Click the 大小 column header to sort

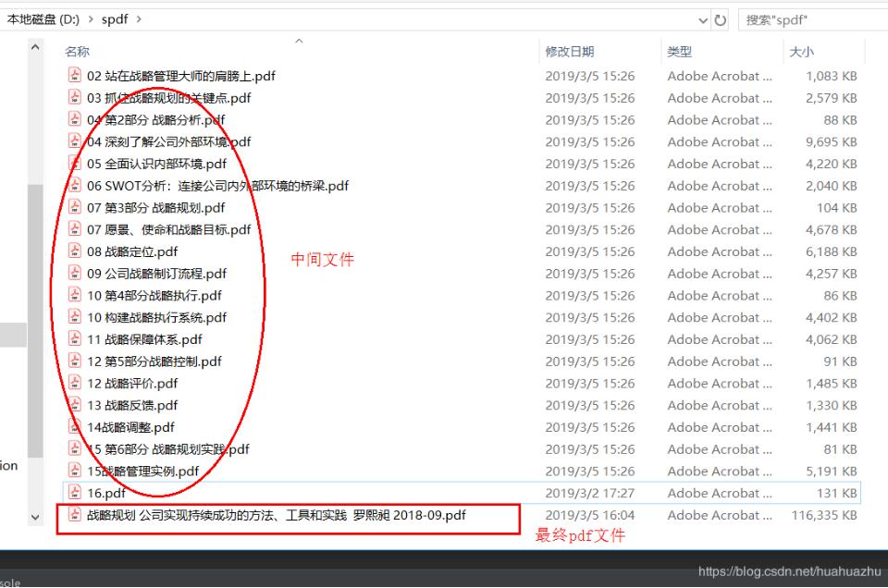[x=805, y=53]
